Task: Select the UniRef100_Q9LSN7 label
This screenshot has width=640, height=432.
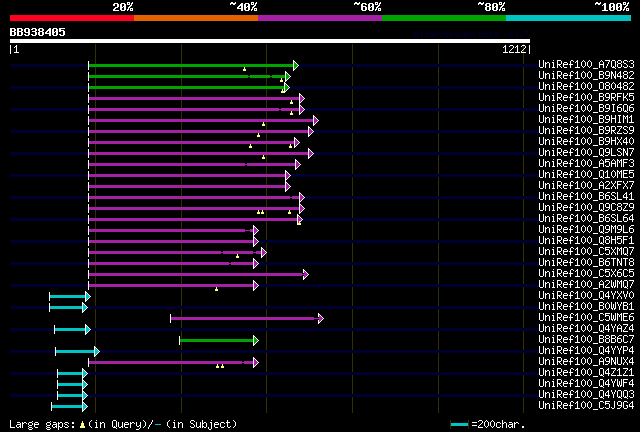Action: pyautogui.click(x=586, y=152)
